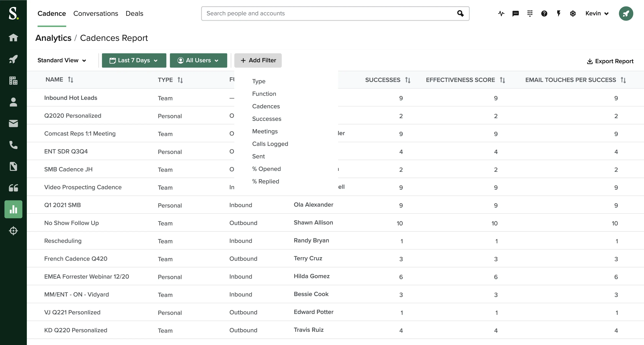Image resolution: width=644 pixels, height=345 pixels.
Task: Switch to the Deals tab
Action: [134, 13]
